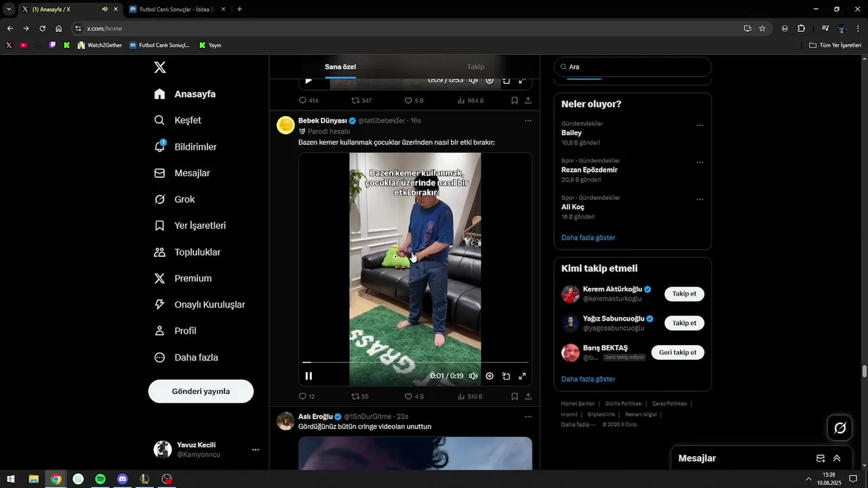This screenshot has width=868, height=488.
Task: Bookmark the top post with 664 B views
Action: [x=515, y=100]
